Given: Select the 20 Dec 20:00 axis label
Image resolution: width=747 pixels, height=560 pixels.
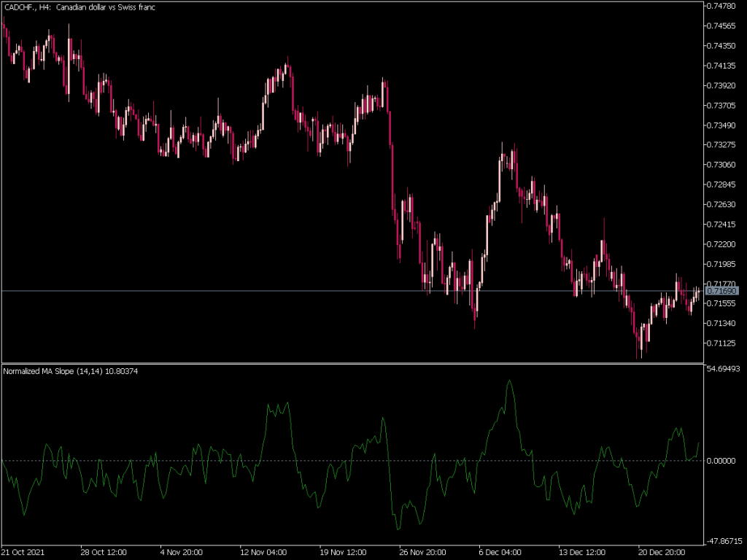Looking at the screenshot, I should pyautogui.click(x=661, y=553).
